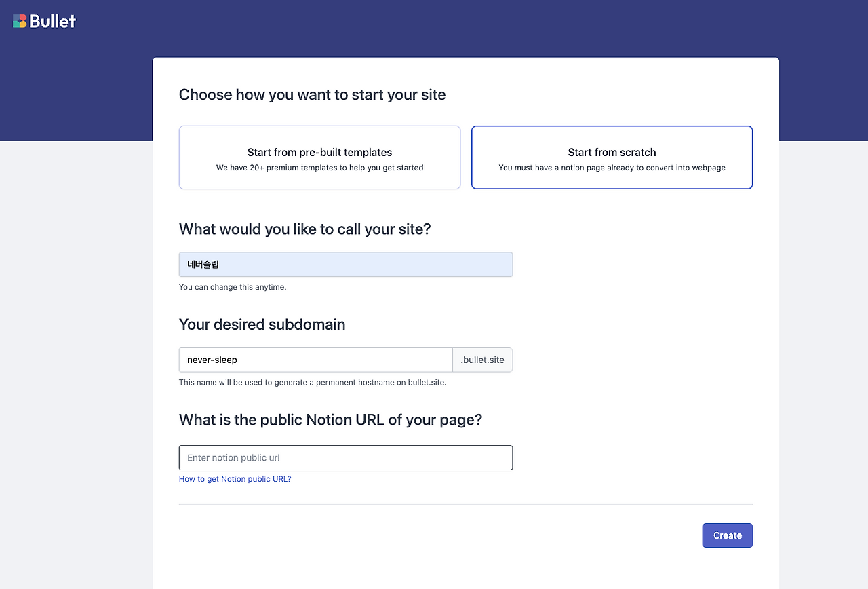Click the Bullet logo icon
This screenshot has height=589, width=868.
[x=20, y=21]
